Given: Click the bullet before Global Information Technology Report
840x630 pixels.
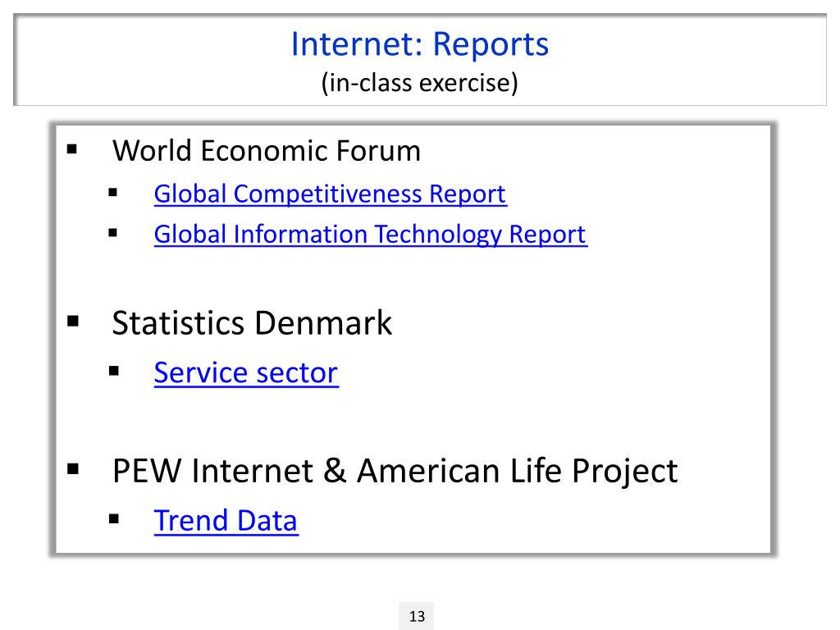Looking at the screenshot, I should (114, 234).
